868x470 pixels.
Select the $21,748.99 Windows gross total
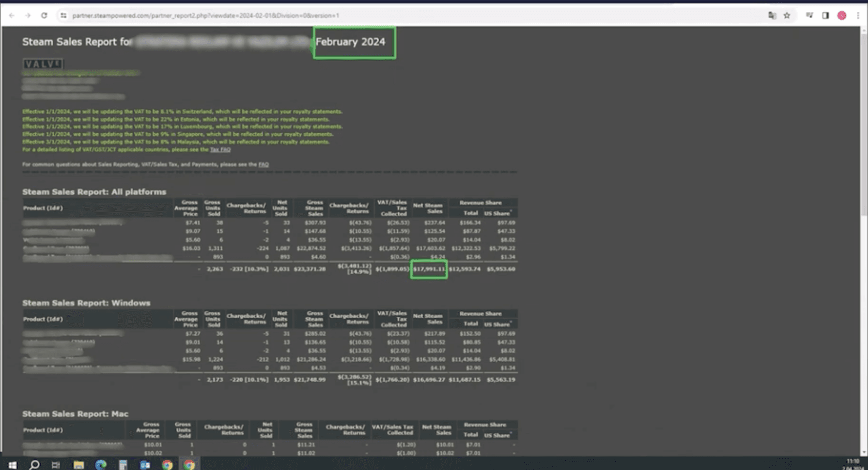310,380
